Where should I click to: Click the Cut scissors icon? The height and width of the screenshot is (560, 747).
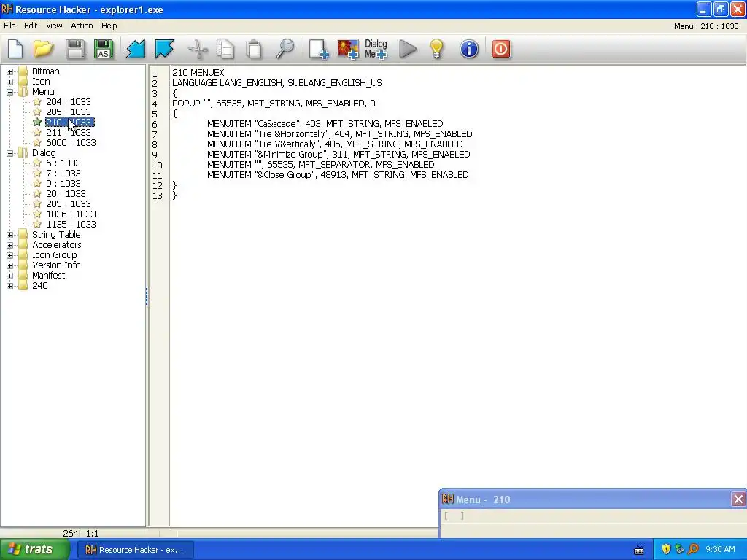pos(198,49)
